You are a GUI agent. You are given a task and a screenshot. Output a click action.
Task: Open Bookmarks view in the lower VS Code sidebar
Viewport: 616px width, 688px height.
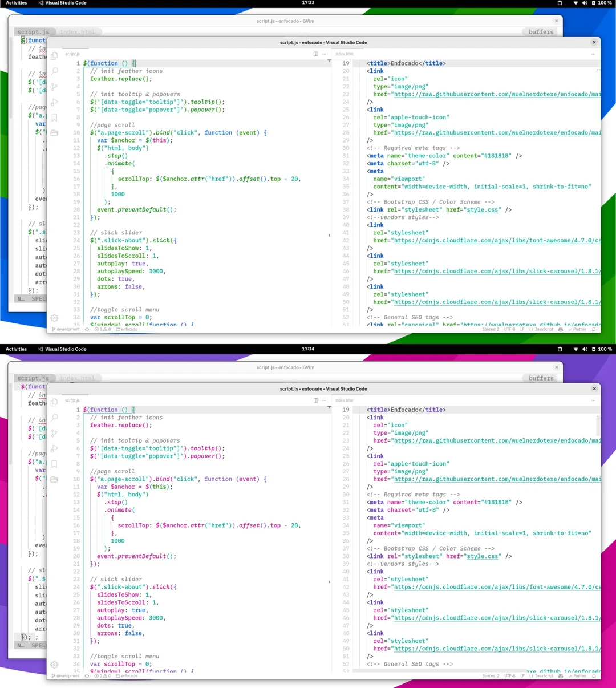pyautogui.click(x=54, y=464)
